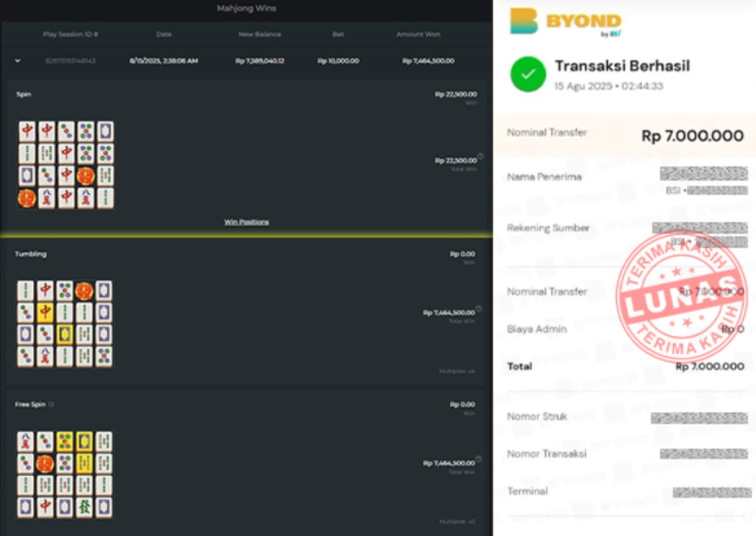This screenshot has width=756, height=536.
Task: Click the Terminal label
Action: [x=528, y=491]
